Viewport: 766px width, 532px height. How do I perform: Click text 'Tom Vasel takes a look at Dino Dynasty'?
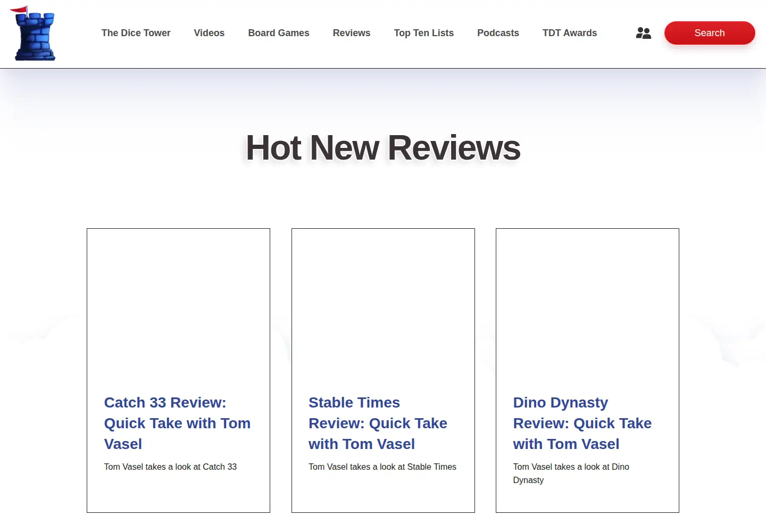click(x=571, y=473)
